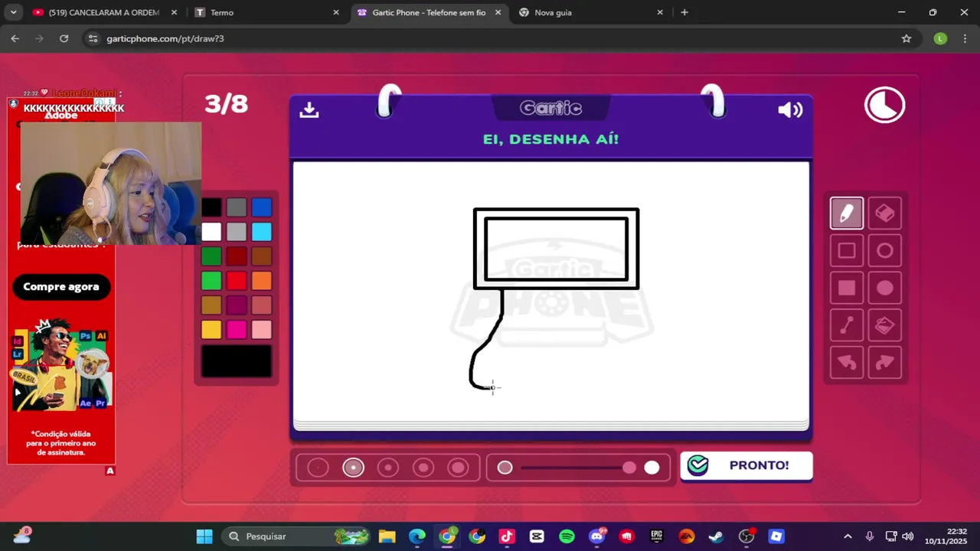Show hidden system tray icons
The width and height of the screenshot is (980, 551).
(848, 536)
